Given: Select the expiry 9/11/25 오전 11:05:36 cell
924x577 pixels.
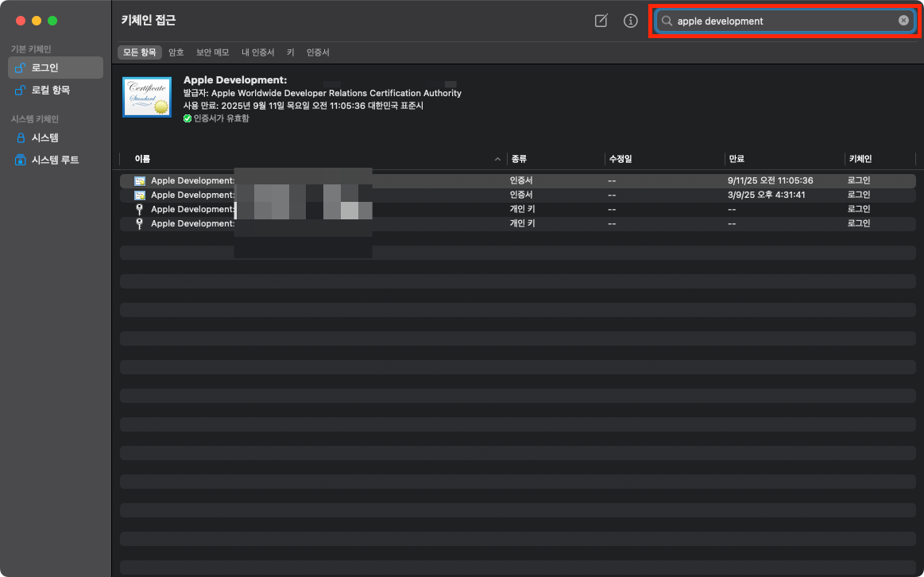Looking at the screenshot, I should coord(770,180).
